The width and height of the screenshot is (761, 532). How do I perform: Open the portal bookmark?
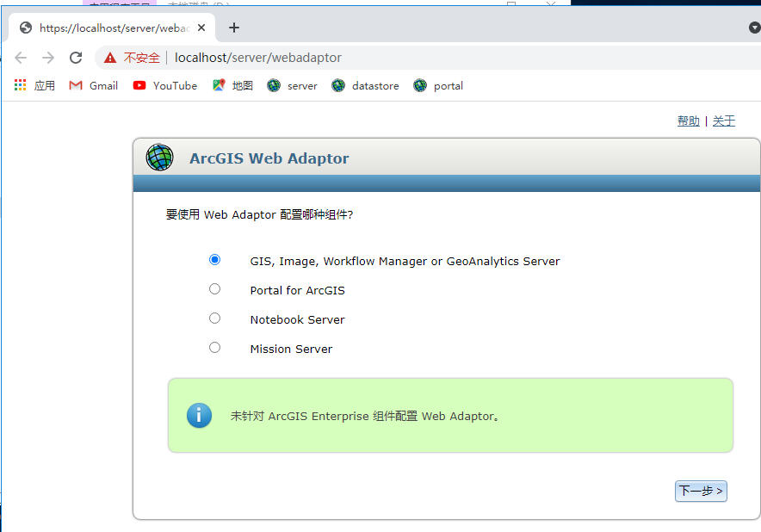click(438, 86)
